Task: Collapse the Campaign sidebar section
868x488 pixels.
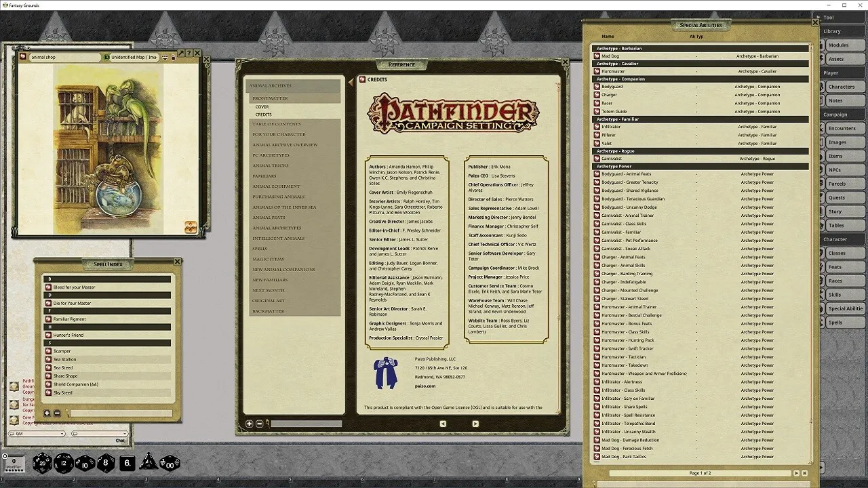Action: coord(841,115)
